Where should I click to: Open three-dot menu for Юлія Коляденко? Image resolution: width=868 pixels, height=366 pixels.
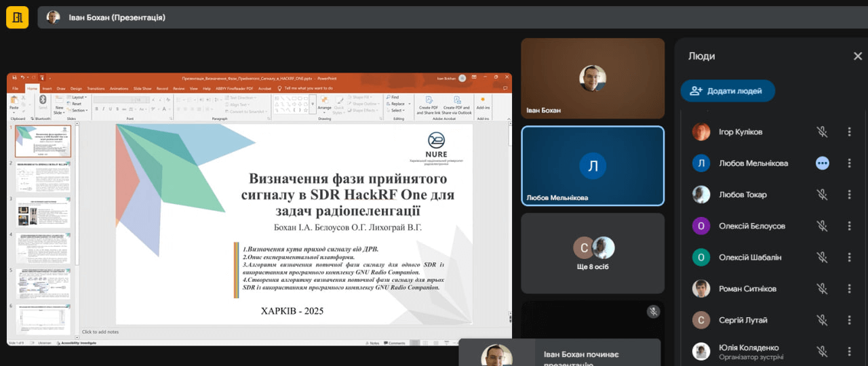click(x=849, y=351)
